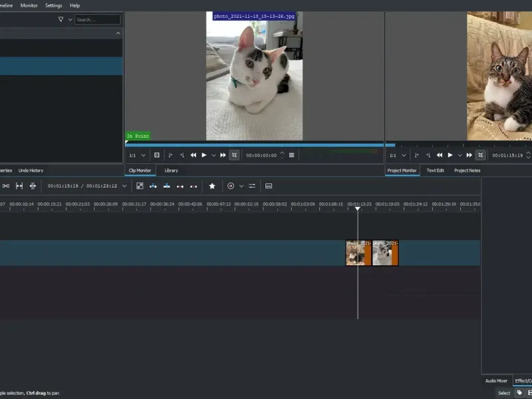Click the Select button in status bar
532x399 pixels.
coord(504,393)
